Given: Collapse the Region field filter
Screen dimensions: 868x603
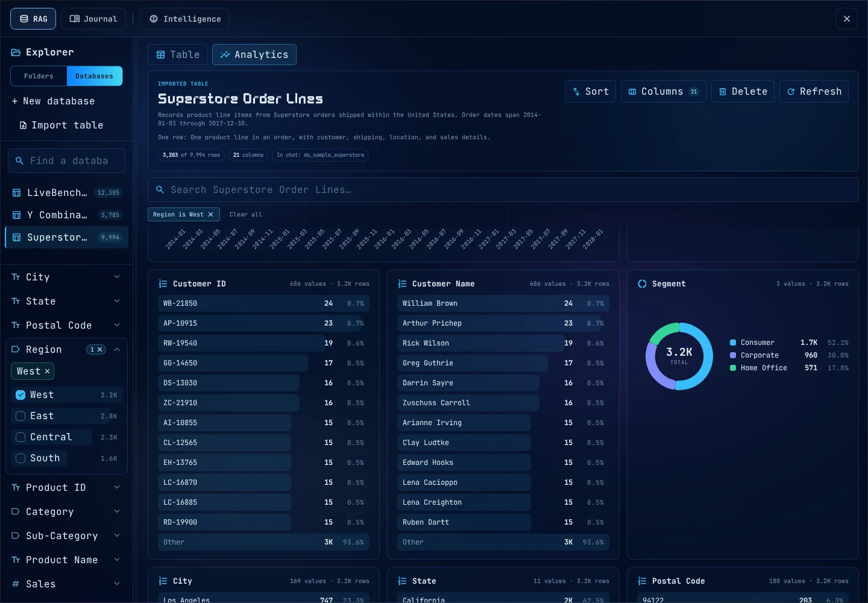Looking at the screenshot, I should [x=117, y=350].
